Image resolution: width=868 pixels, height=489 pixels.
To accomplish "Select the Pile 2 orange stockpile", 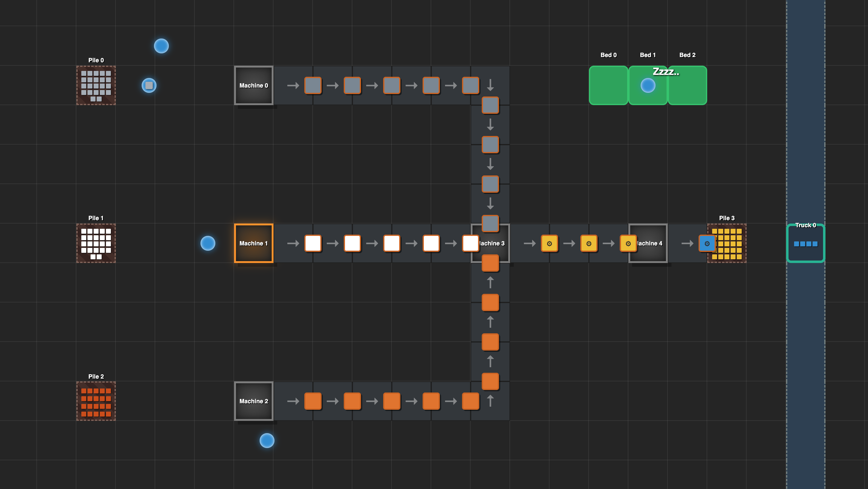I will point(96,401).
